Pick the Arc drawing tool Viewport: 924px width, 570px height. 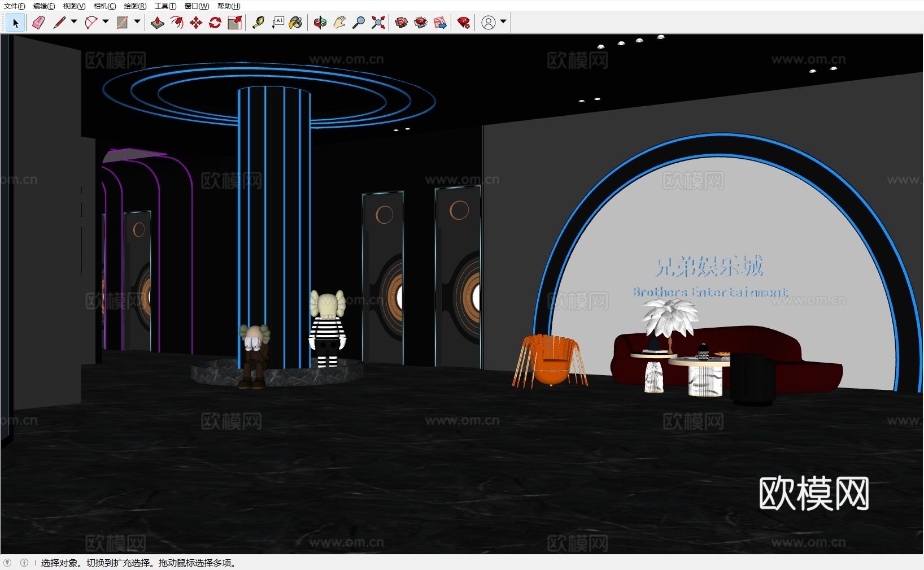(x=91, y=23)
